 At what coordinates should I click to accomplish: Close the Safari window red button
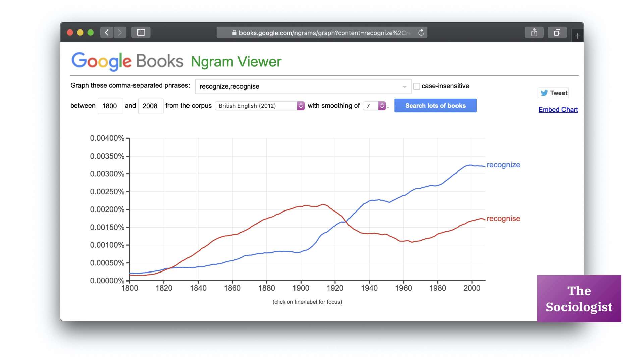point(70,33)
